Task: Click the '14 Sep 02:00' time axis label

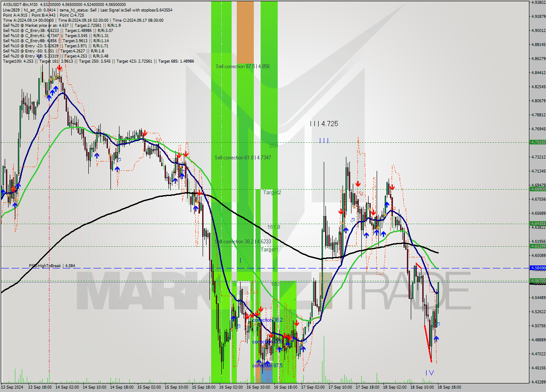Action: click(68, 388)
